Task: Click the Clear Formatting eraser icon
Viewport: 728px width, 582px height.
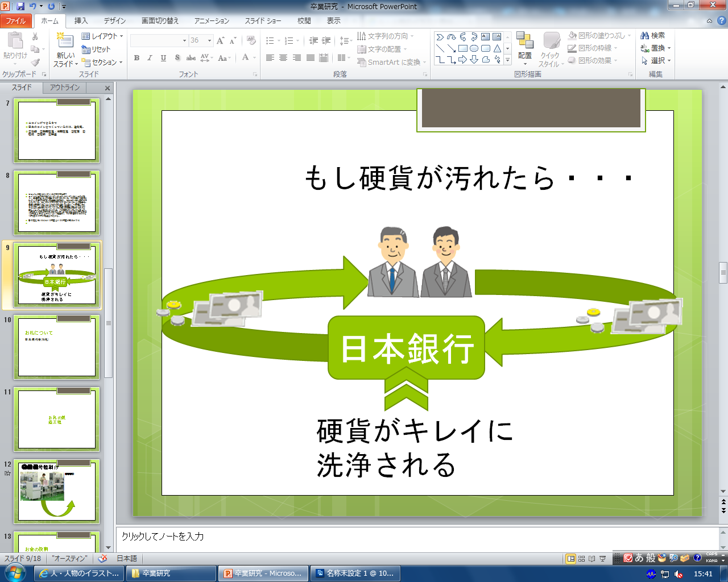Action: 251,41
